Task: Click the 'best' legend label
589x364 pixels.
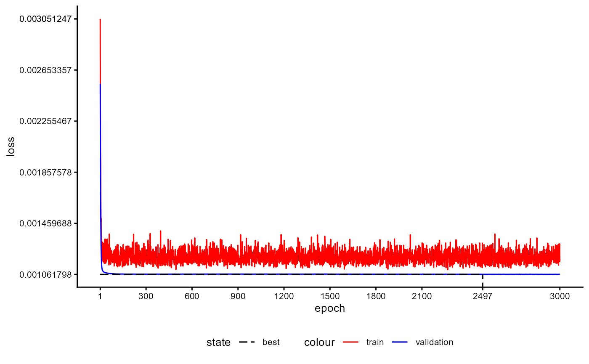Action: click(x=271, y=342)
